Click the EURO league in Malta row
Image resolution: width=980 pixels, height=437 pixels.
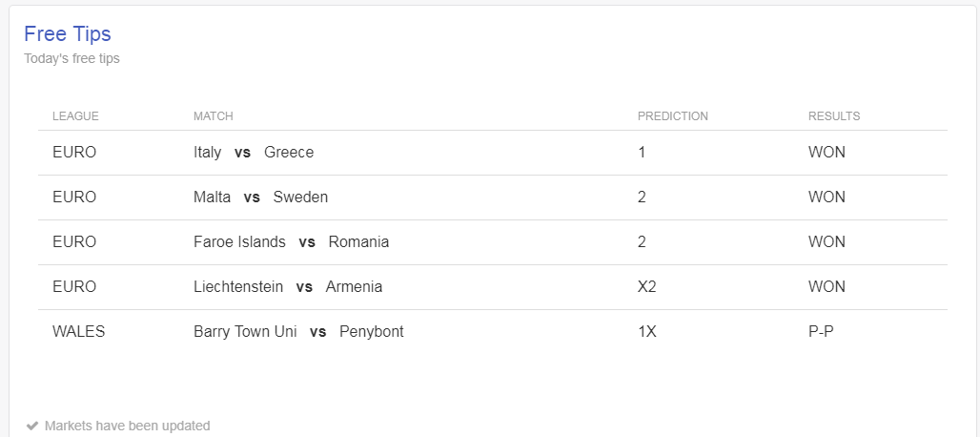74,198
